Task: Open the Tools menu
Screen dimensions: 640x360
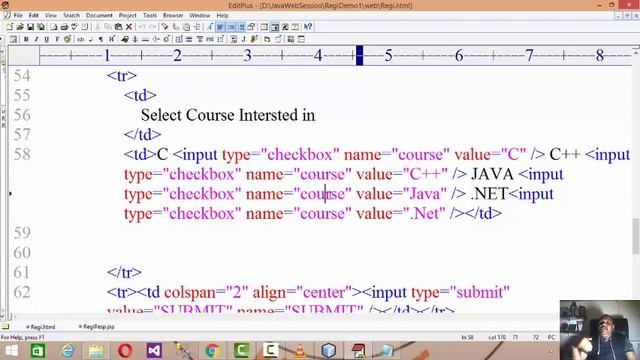Action: pos(150,16)
